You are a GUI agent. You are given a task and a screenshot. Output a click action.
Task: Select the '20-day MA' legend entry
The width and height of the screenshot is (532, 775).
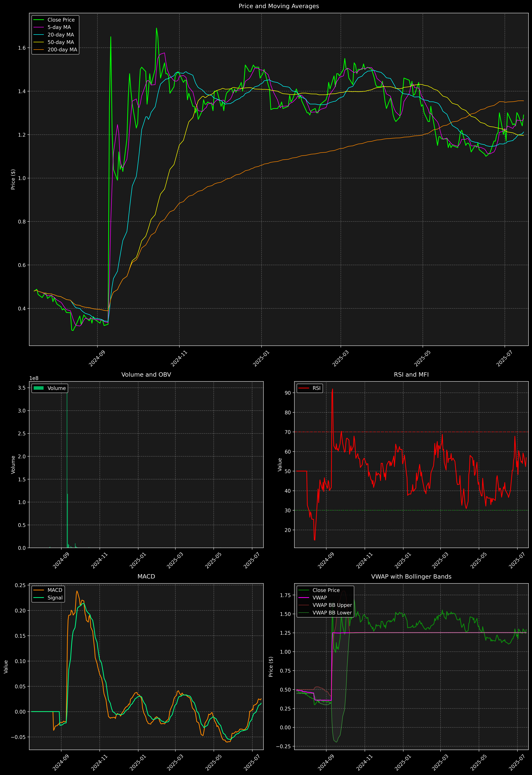(61, 35)
